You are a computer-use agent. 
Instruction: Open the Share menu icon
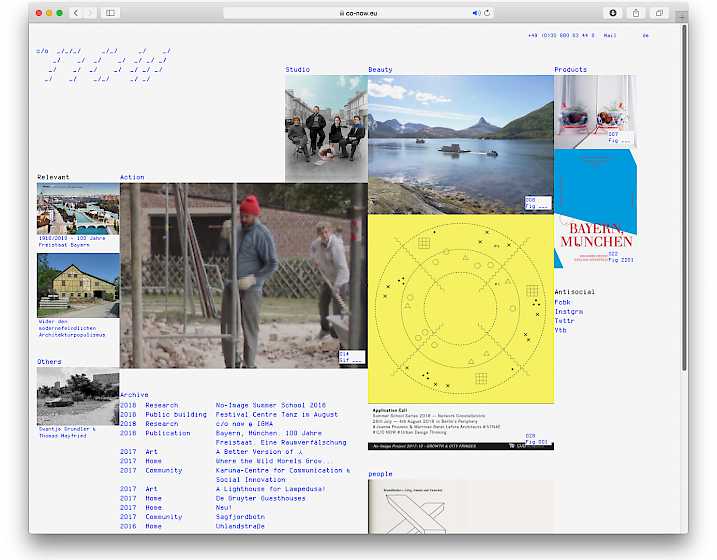click(636, 13)
